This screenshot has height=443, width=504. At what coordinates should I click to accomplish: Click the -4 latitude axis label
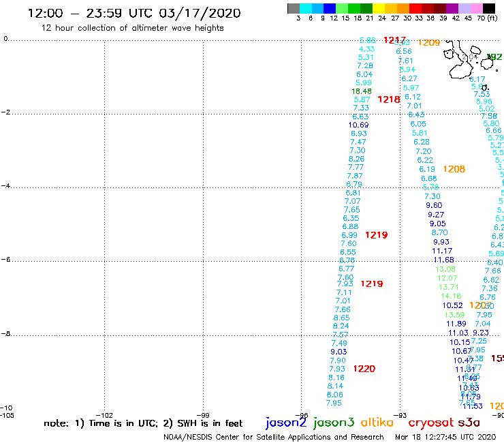click(5, 186)
